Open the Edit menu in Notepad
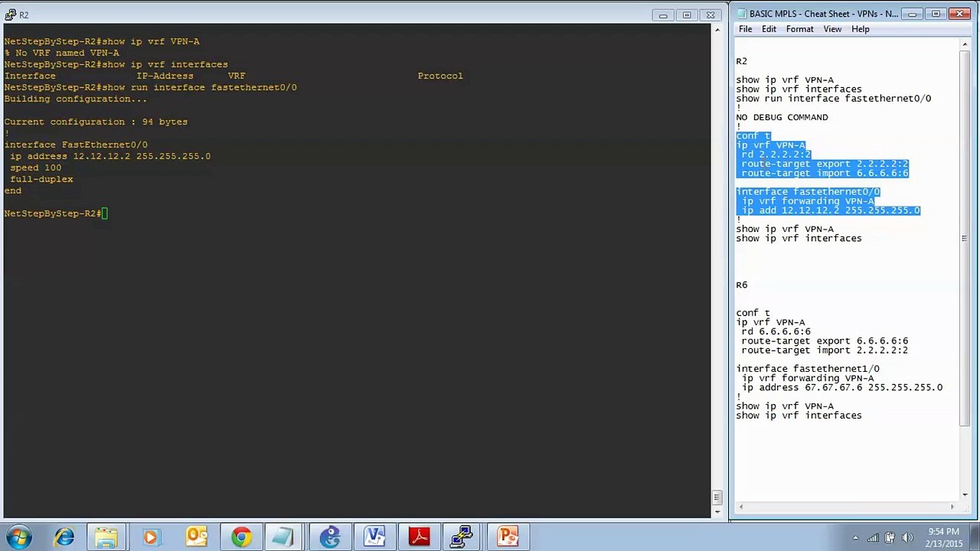980x551 pixels. coord(769,29)
